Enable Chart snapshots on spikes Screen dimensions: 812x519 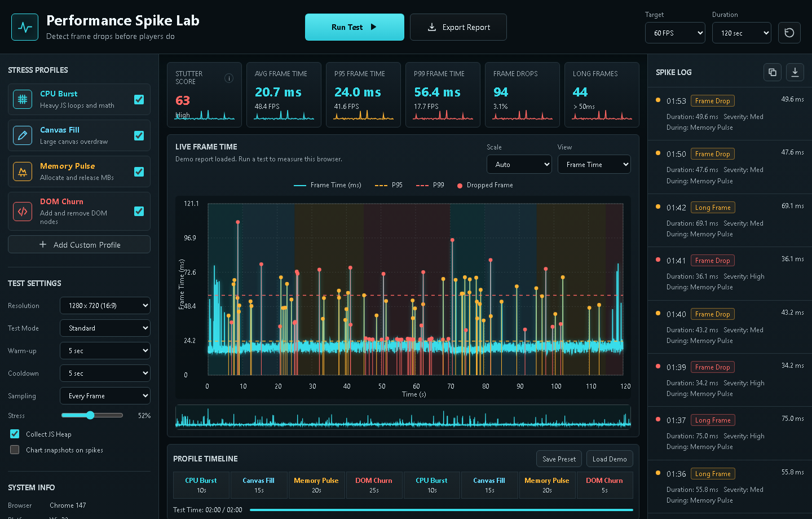[x=15, y=450]
